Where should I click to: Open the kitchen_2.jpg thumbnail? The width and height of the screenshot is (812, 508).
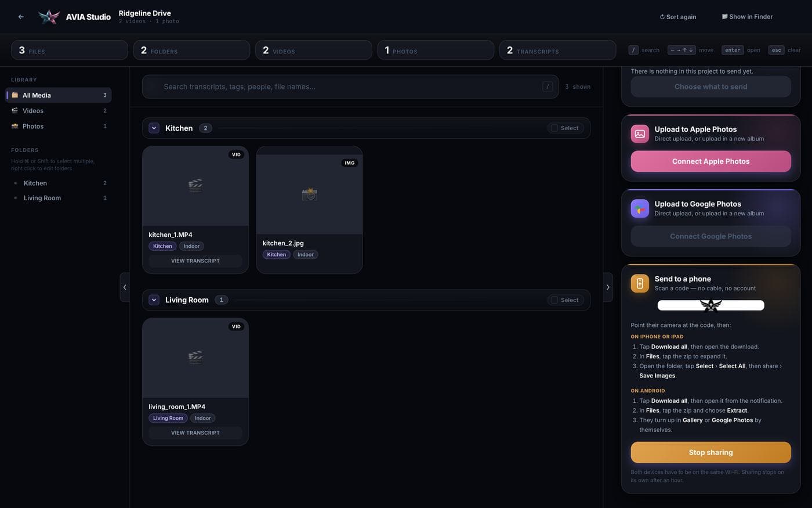(309, 194)
